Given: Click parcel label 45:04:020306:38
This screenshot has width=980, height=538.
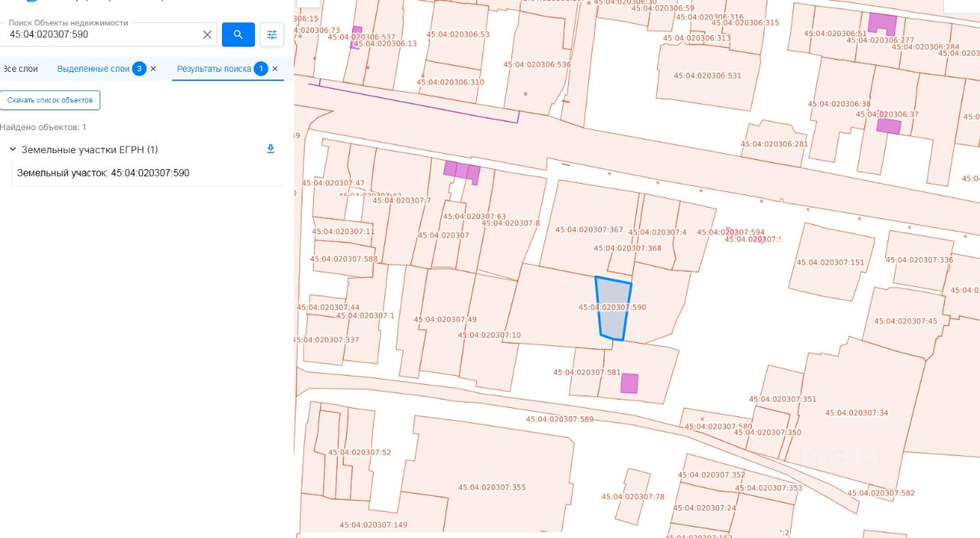Looking at the screenshot, I should coord(839,104).
